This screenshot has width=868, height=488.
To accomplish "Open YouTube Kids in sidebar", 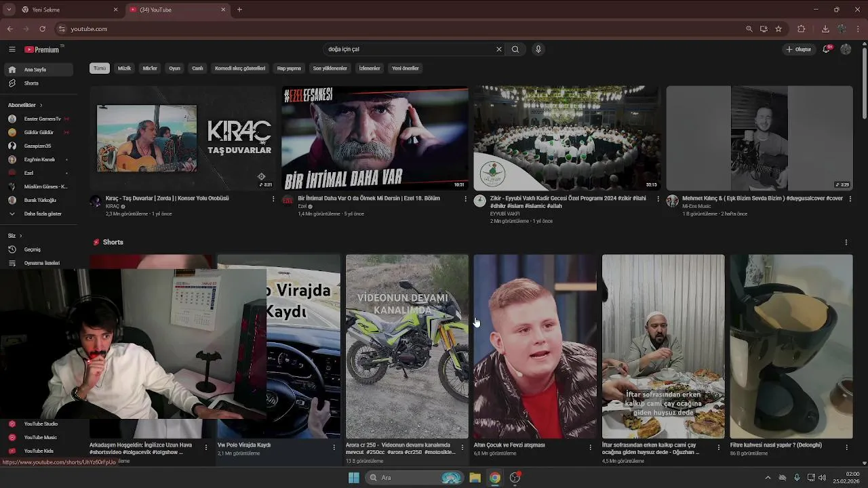I will (x=39, y=451).
